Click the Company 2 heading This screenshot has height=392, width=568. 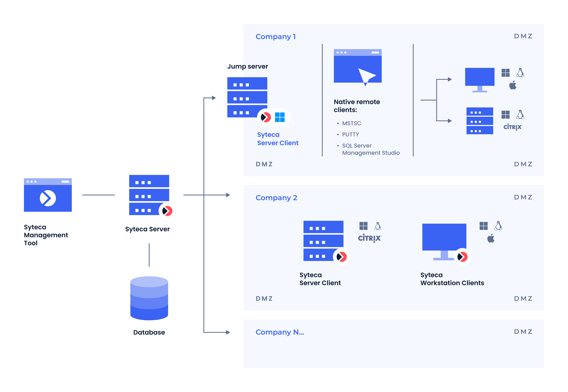(276, 197)
